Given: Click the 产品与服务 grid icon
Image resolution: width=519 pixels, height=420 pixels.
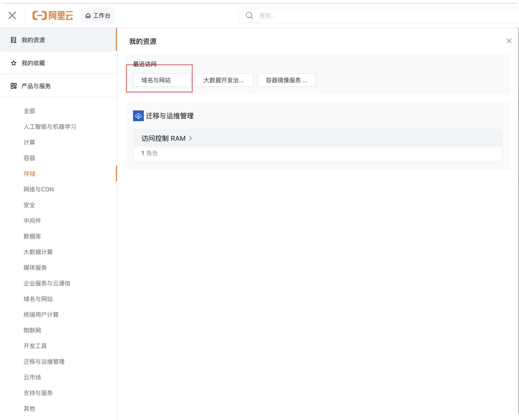Looking at the screenshot, I should pyautogui.click(x=14, y=86).
